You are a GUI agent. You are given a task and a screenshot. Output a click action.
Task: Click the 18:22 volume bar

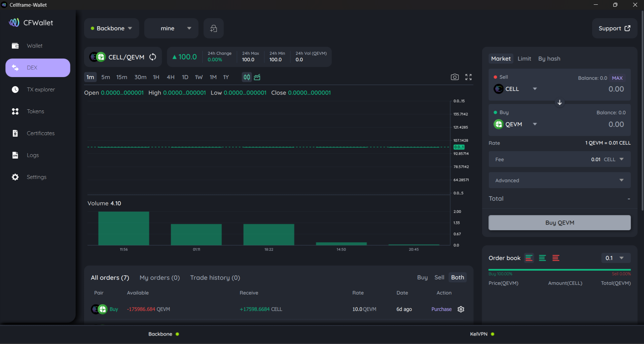click(x=269, y=235)
